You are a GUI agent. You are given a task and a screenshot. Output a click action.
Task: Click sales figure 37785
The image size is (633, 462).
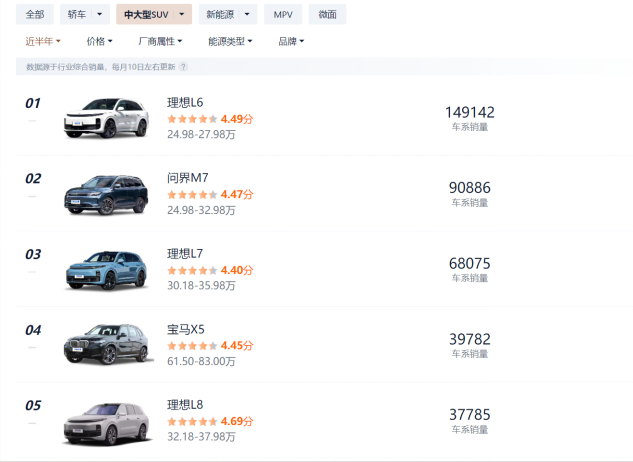(x=470, y=415)
